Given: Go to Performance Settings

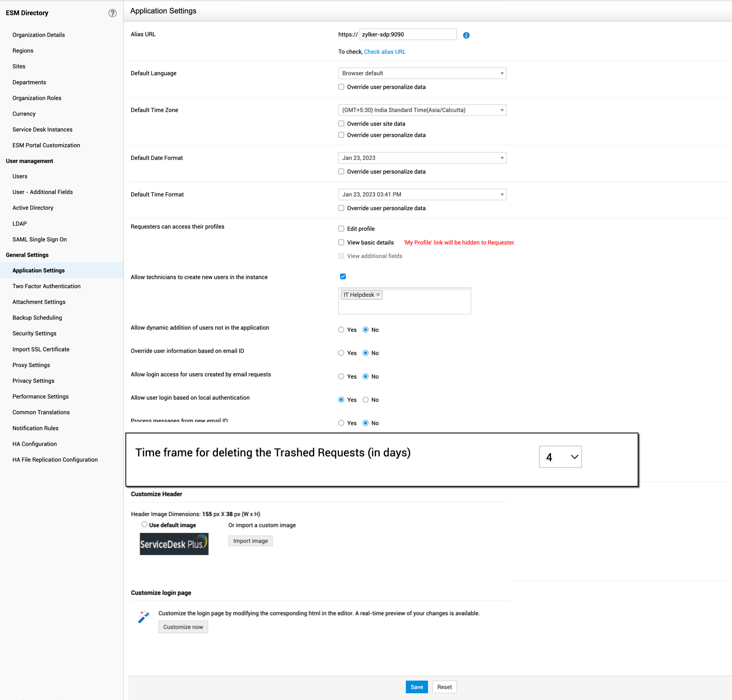Looking at the screenshot, I should (40, 397).
